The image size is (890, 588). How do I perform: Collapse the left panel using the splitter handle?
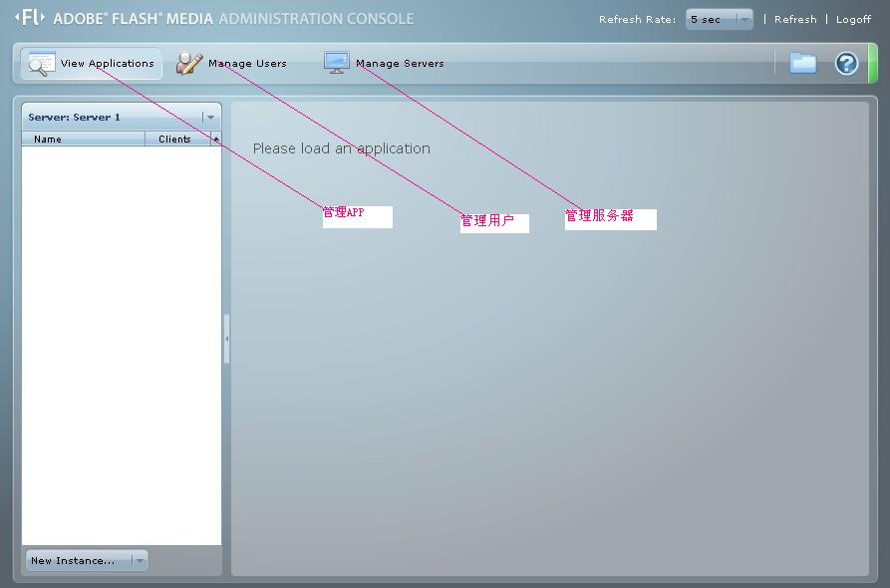[x=226, y=339]
